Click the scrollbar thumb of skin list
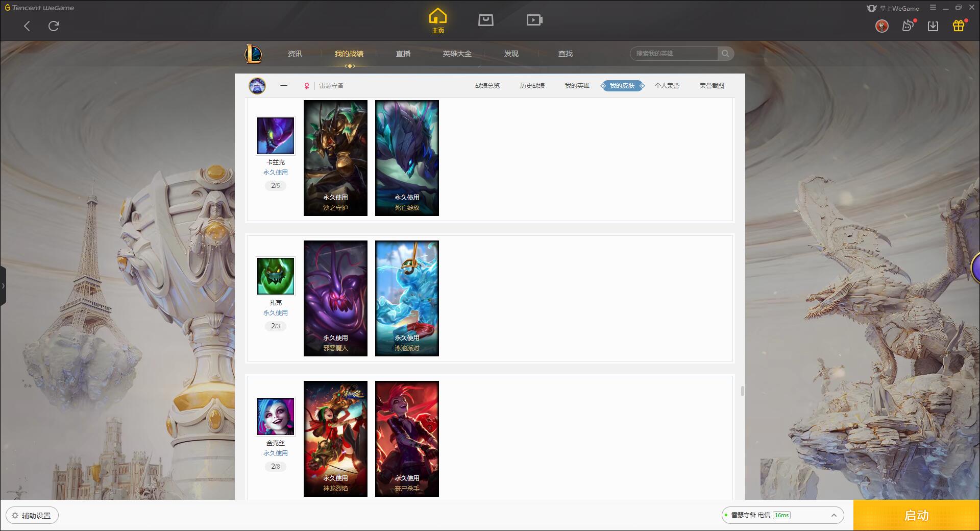Screen dimensions: 980x531 [742, 391]
